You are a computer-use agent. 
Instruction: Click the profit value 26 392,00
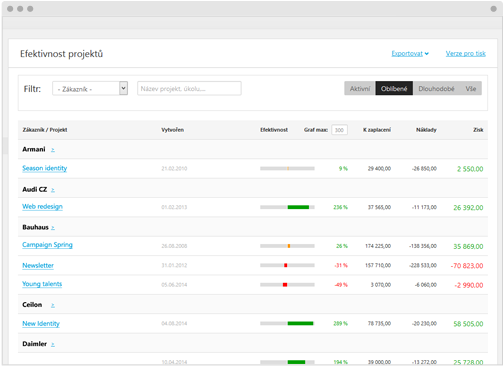pos(468,208)
